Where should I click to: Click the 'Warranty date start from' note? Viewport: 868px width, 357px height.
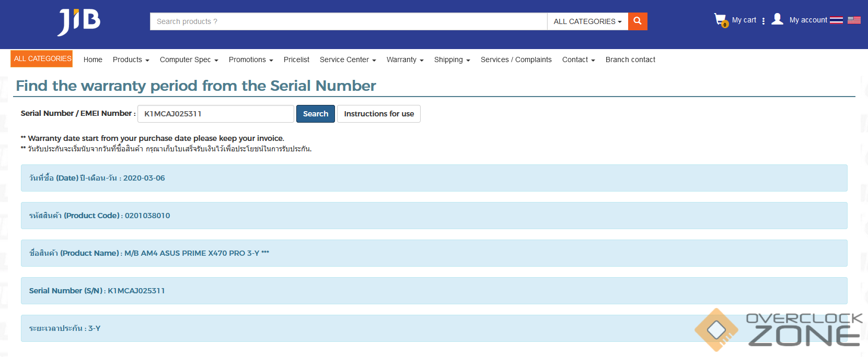[153, 138]
